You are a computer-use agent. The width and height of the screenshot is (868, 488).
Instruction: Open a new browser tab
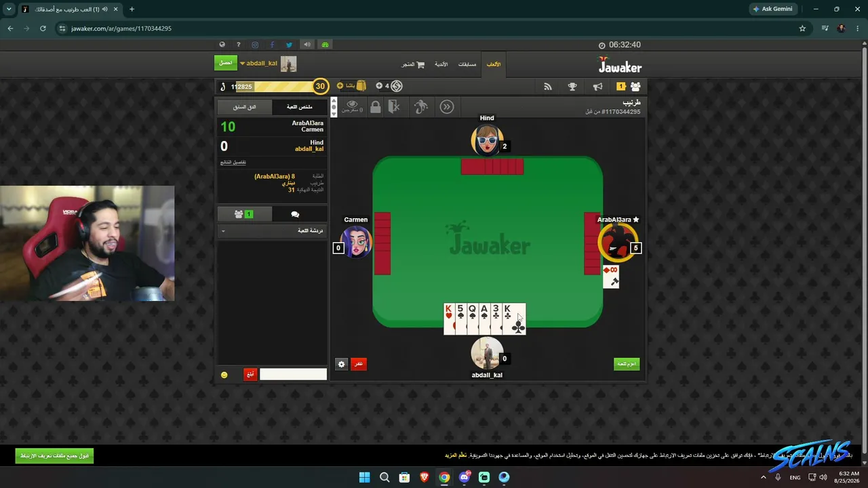[x=132, y=9]
